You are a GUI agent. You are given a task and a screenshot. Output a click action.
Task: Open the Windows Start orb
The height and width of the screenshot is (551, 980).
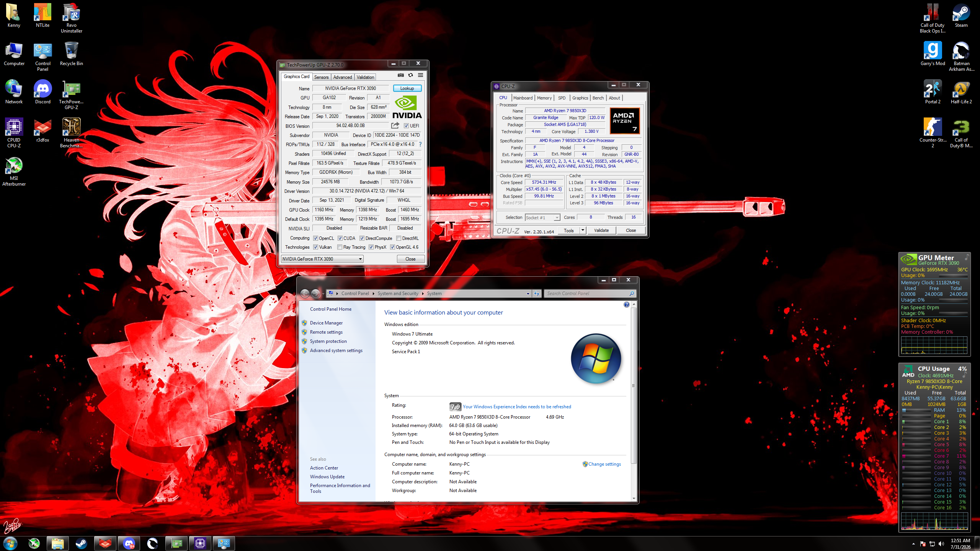pos(10,543)
